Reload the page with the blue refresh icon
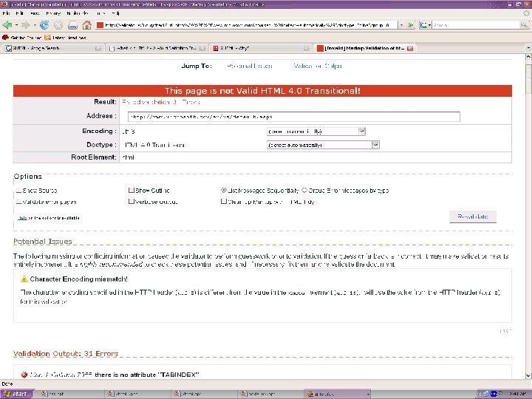This screenshot has width=532, height=399. [44, 25]
